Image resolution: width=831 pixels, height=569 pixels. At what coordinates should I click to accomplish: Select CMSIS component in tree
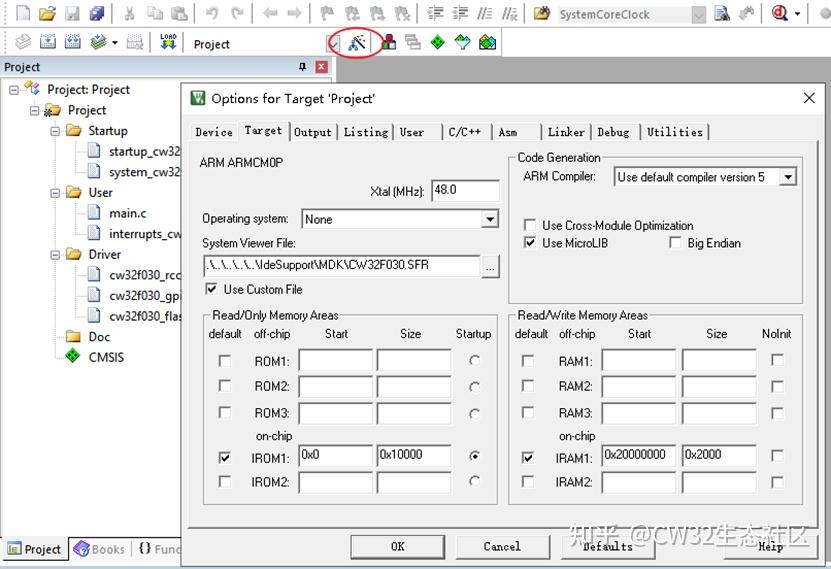point(106,357)
